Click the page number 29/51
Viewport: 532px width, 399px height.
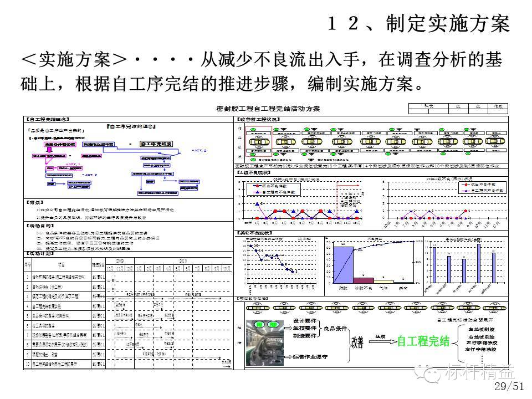pyautogui.click(x=509, y=386)
